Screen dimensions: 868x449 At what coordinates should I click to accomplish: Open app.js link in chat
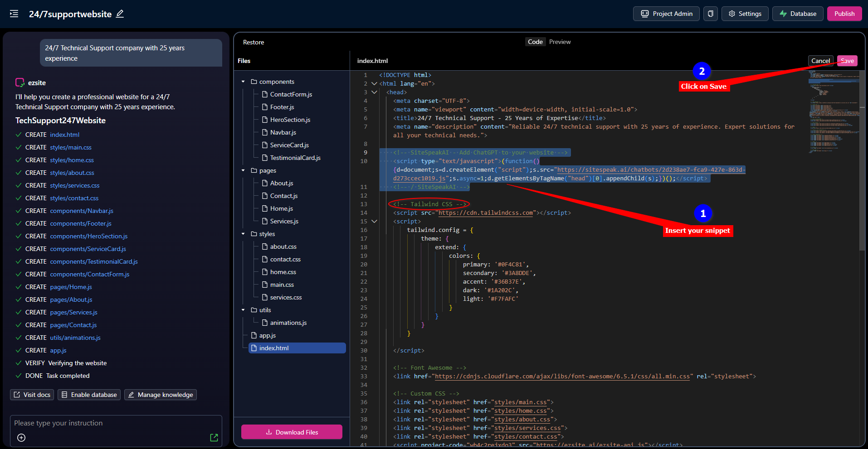pos(58,350)
